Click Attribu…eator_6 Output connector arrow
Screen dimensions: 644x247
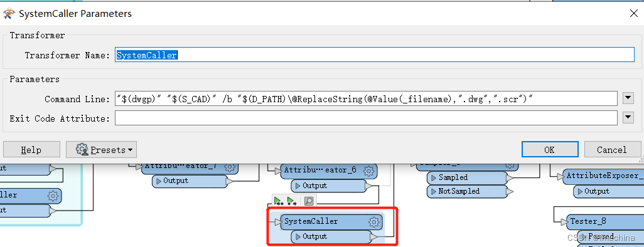[x=369, y=186]
